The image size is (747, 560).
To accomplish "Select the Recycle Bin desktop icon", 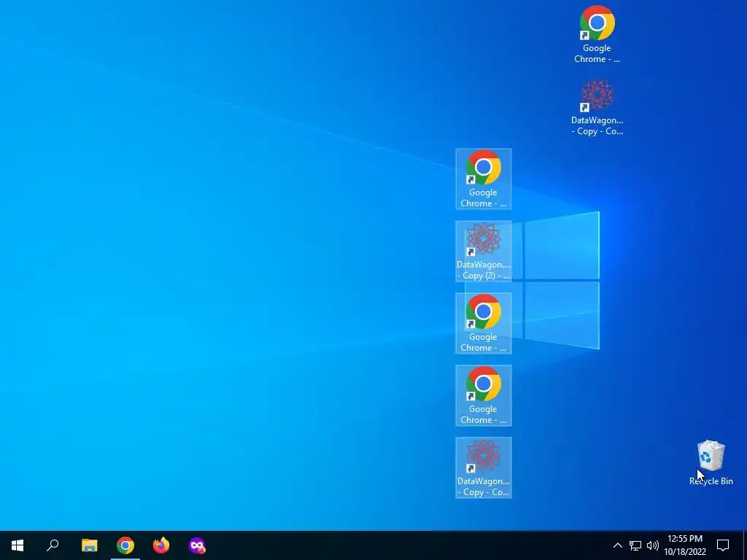I will [711, 463].
